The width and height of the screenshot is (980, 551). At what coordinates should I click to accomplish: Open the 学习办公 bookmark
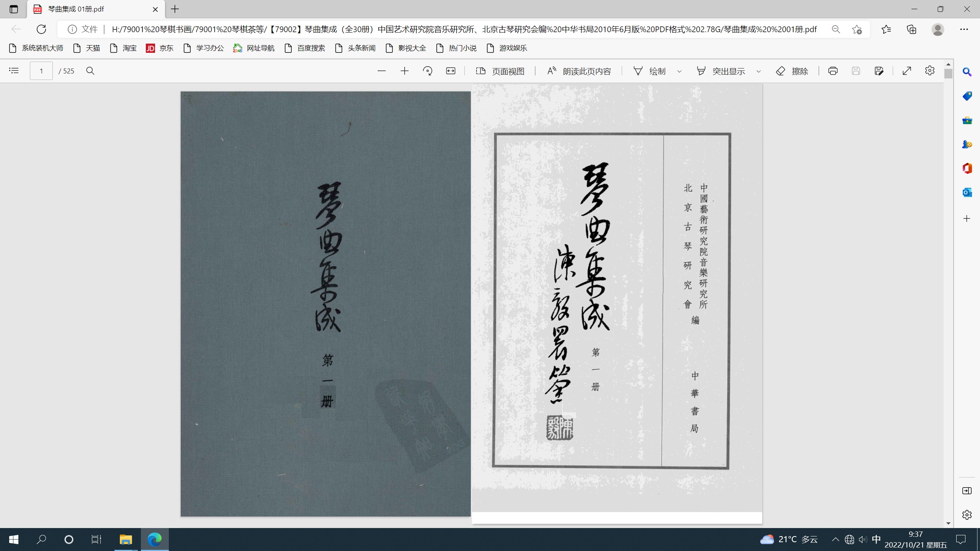pyautogui.click(x=204, y=48)
